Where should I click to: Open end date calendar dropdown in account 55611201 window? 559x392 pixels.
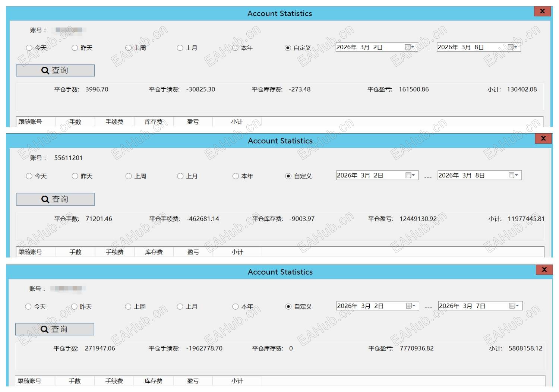514,175
